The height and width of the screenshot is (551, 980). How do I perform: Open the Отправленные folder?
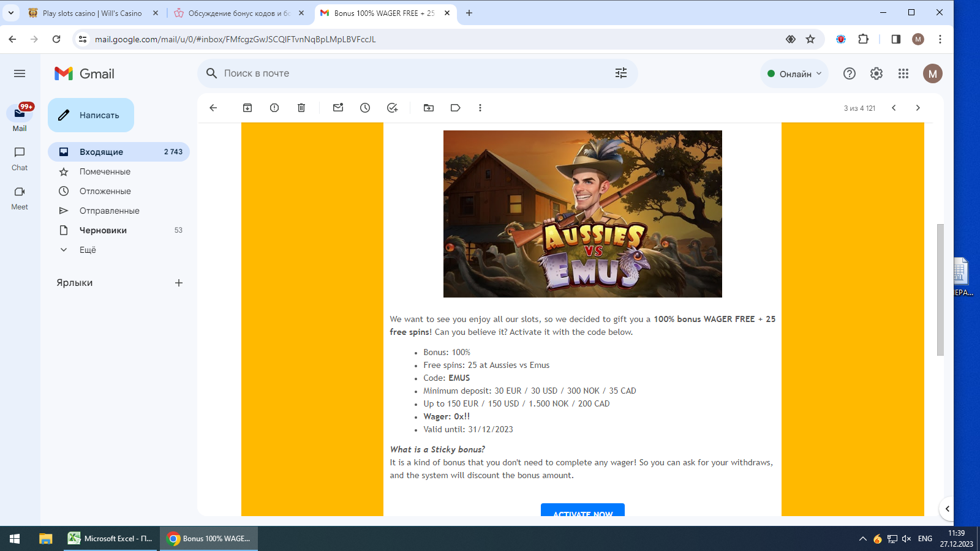(109, 211)
